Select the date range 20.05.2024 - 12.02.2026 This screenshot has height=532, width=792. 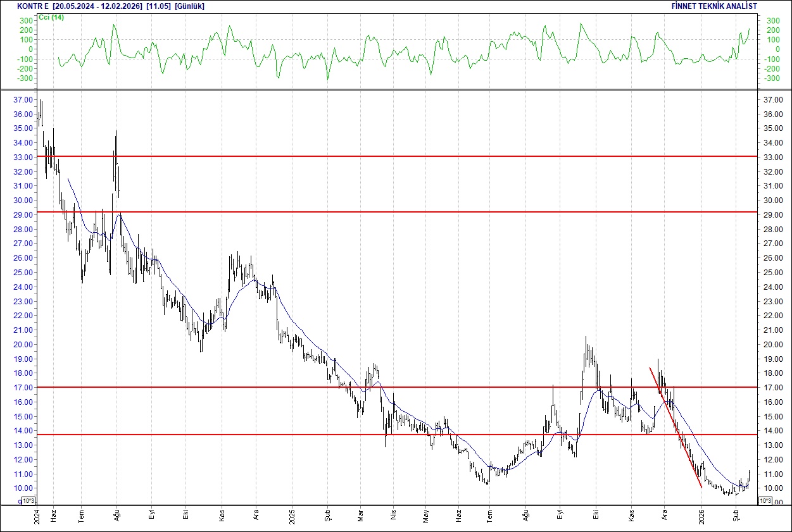point(96,6)
